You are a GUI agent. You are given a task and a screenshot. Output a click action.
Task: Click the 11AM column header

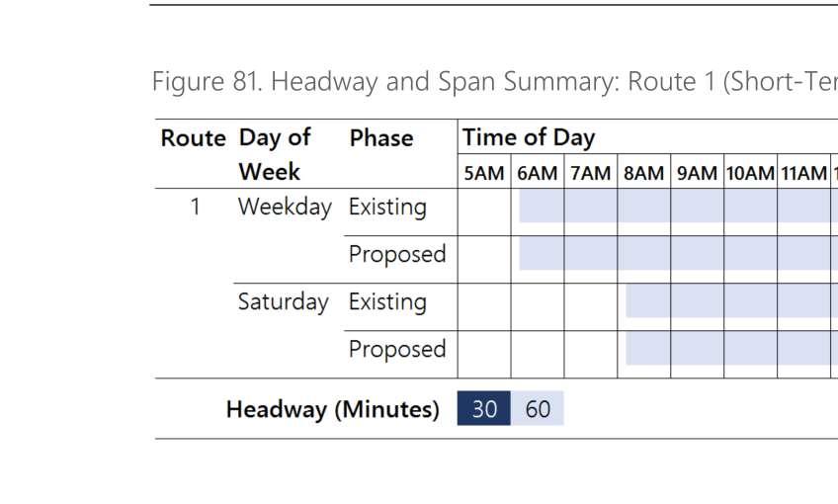tap(803, 173)
